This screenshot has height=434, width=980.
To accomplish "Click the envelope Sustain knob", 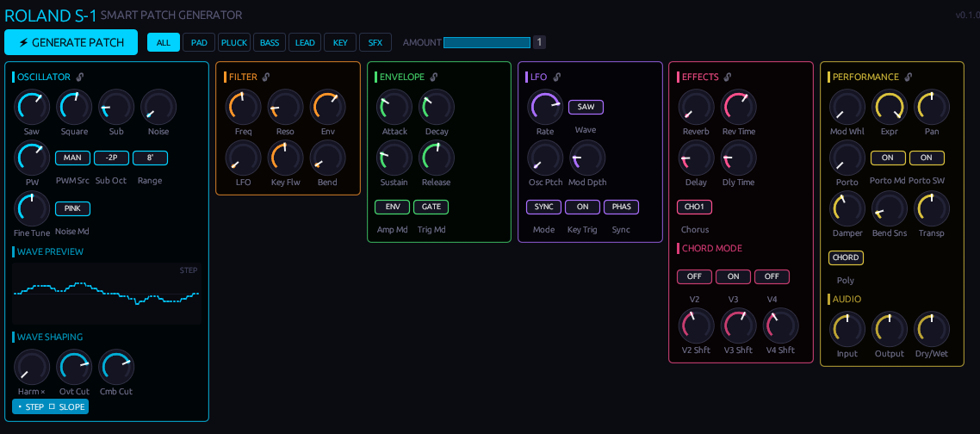I will (x=394, y=158).
